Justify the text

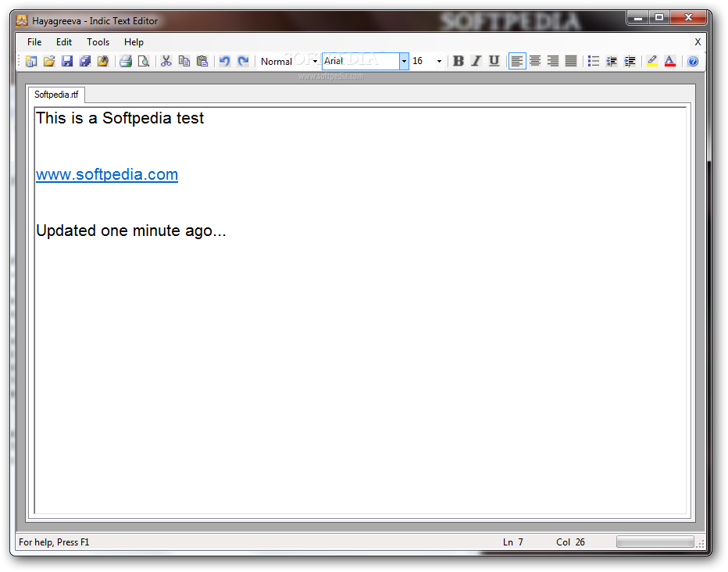(x=571, y=61)
